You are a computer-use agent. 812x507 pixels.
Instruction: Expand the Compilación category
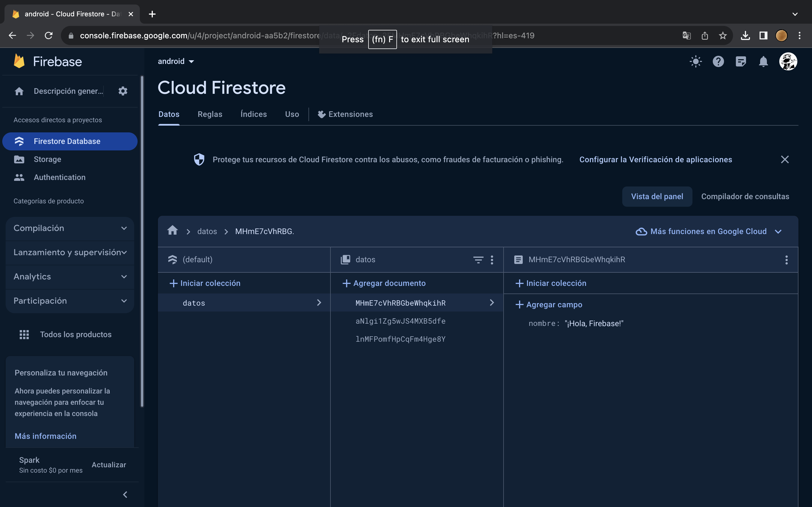pyautogui.click(x=70, y=228)
